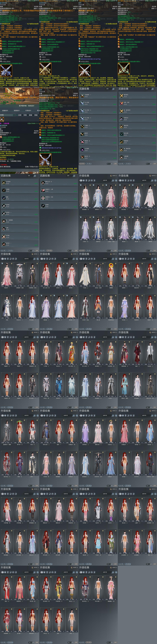Viewport: 157px width, 644px height.
Task: Click leftmost category filter icon on outfit page 1
Action: click(81, 180)
